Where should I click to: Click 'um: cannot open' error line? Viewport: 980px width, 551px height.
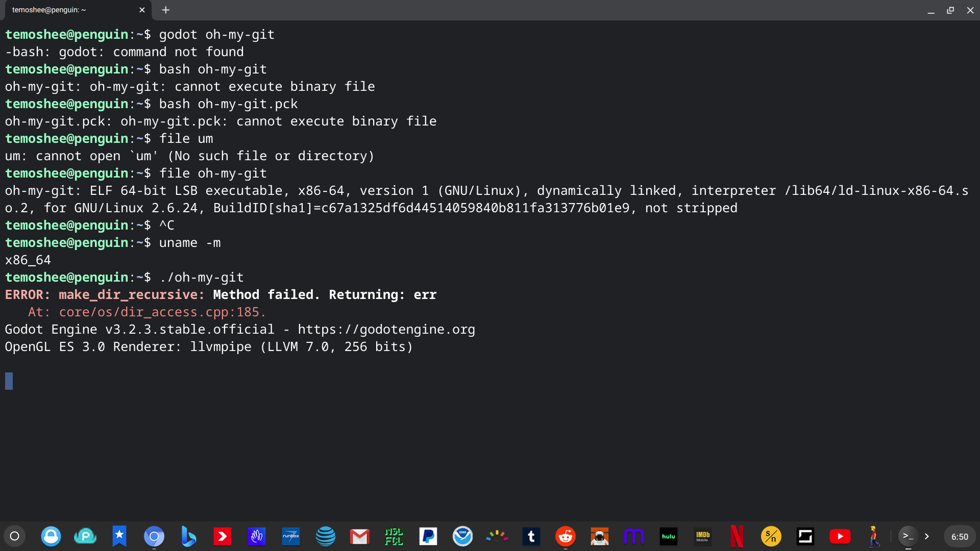click(x=190, y=156)
